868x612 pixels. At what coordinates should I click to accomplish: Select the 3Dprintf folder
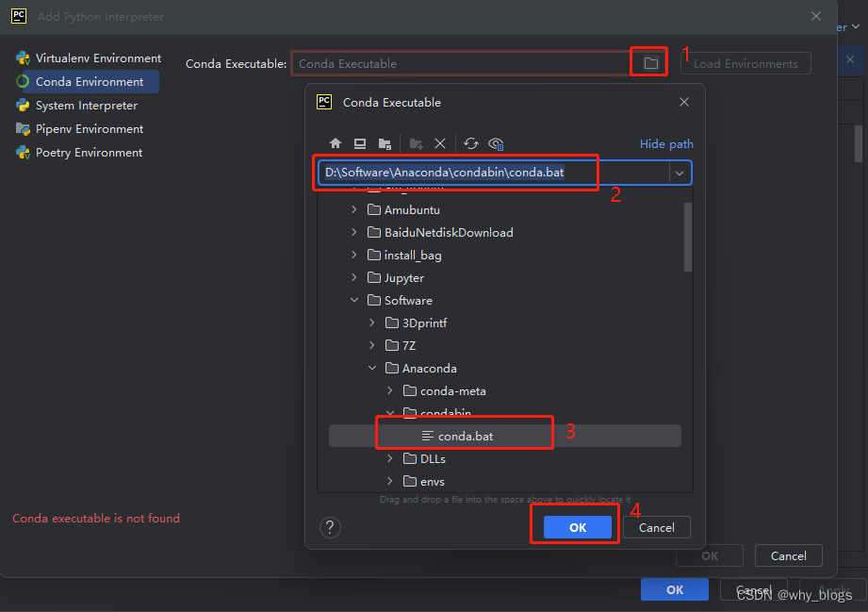click(416, 323)
